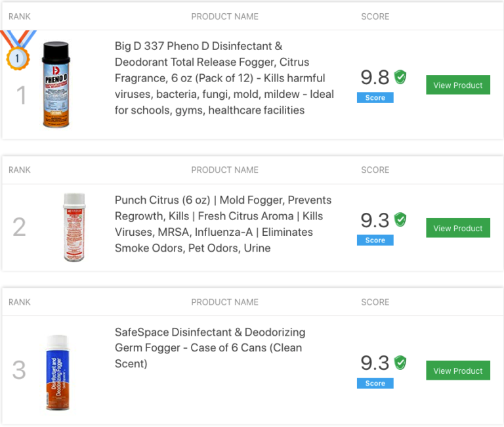Open the SafeSpace fogger can thumbnail
Image resolution: width=504 pixels, height=427 pixels.
coord(58,372)
